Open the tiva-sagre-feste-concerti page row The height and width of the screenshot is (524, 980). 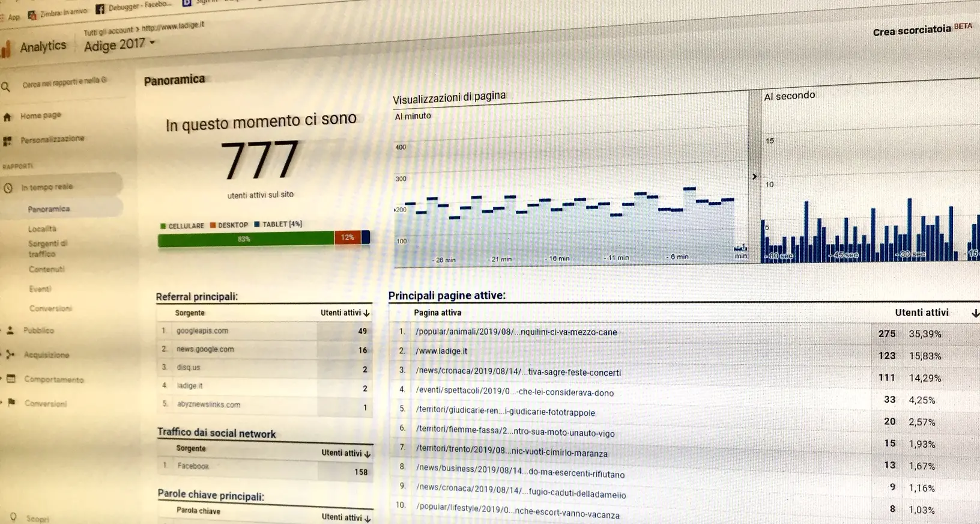tap(518, 372)
